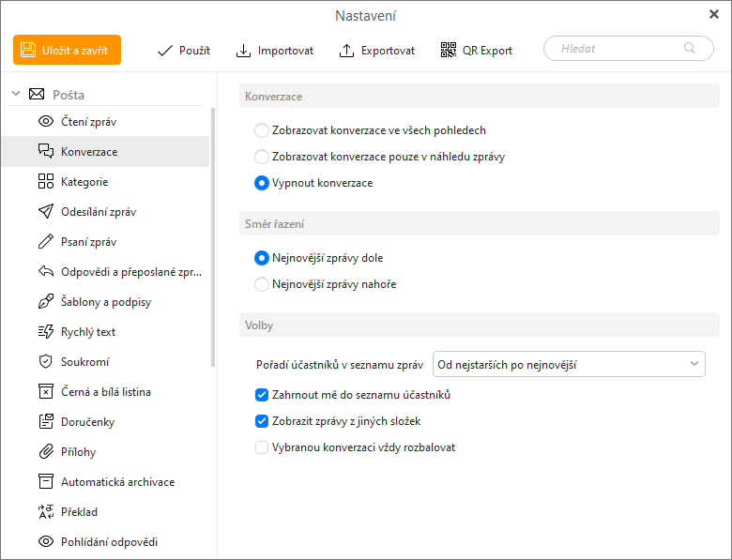Image resolution: width=732 pixels, height=560 pixels.
Task: Open the Překlad translation icon
Action: 45,512
